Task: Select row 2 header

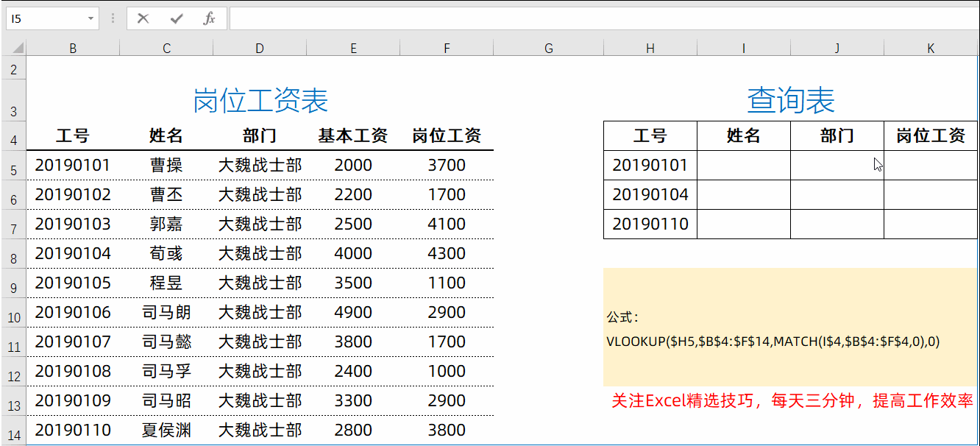Action: [13, 69]
